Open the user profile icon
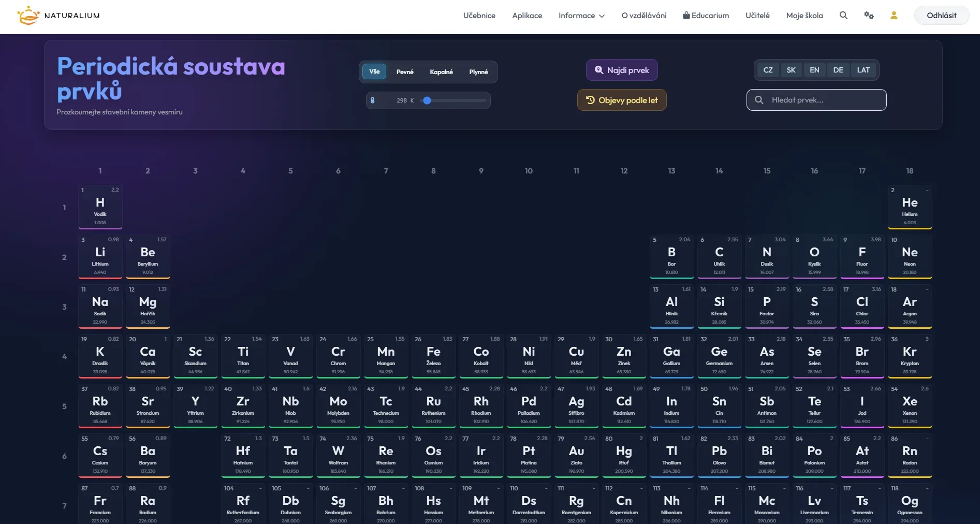The height and width of the screenshot is (524, 980). pyautogui.click(x=894, y=16)
